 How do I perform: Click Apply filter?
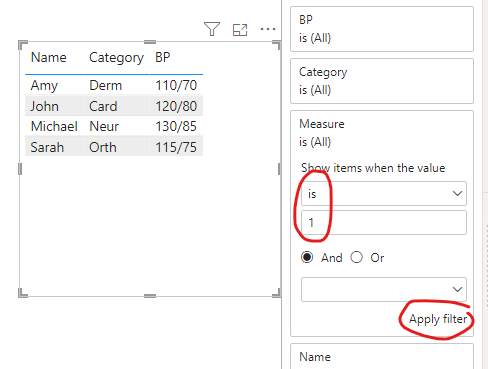pyautogui.click(x=438, y=319)
